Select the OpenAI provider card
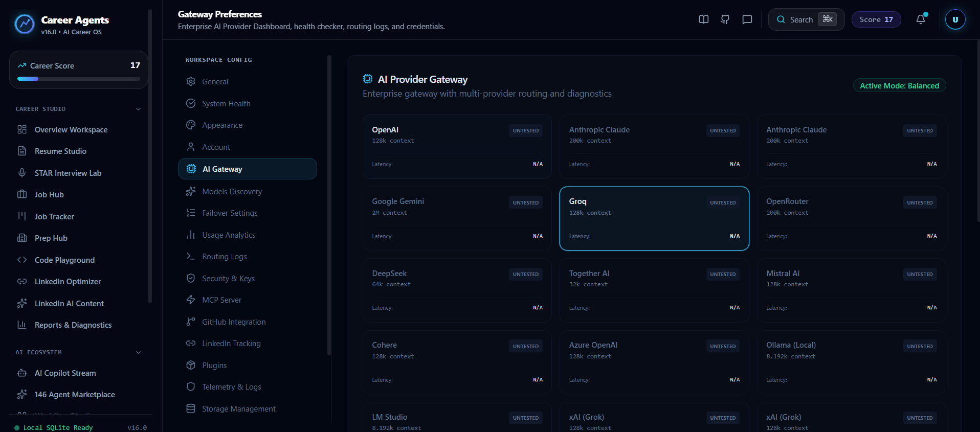The width and height of the screenshot is (980, 432). point(457,147)
